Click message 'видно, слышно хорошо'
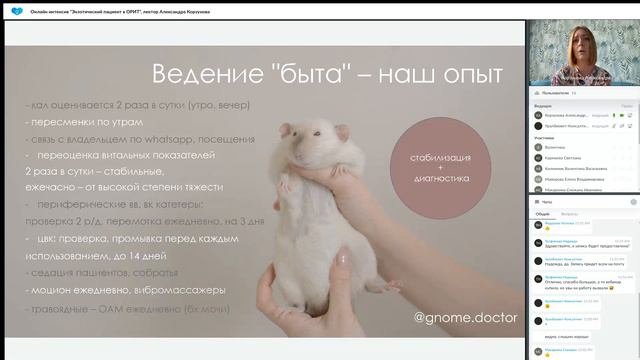The width and height of the screenshot is (640, 360). point(567,337)
